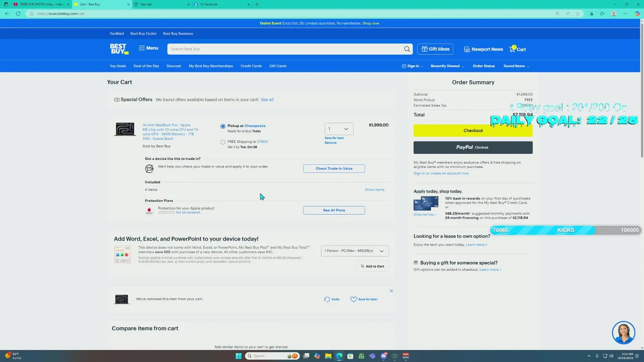Switch to the New tab browser tab
The height and width of the screenshot is (362, 644).
(161, 4)
